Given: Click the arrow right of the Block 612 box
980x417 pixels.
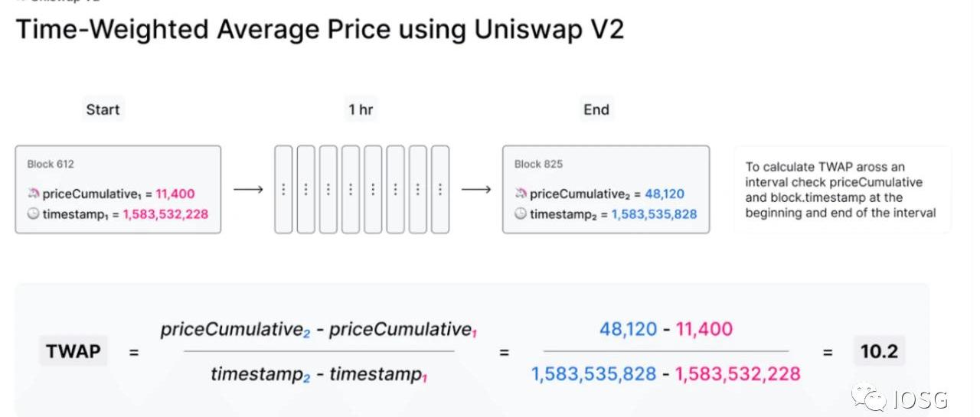Looking at the screenshot, I should [247, 189].
